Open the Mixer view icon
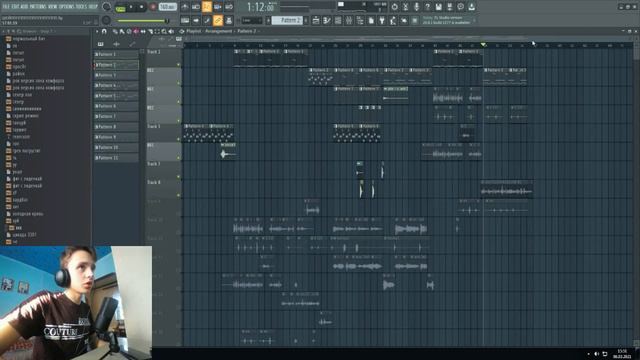The height and width of the screenshot is (360, 640). [x=349, y=20]
